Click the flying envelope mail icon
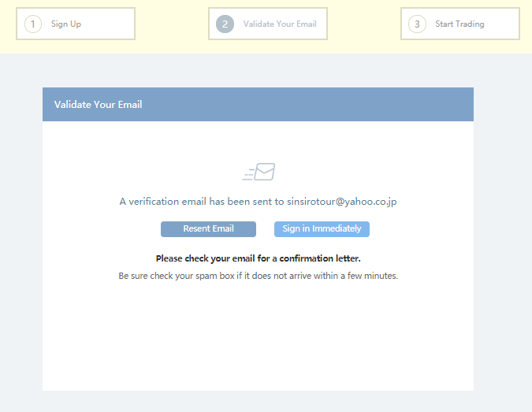532x412 pixels. 259,172
